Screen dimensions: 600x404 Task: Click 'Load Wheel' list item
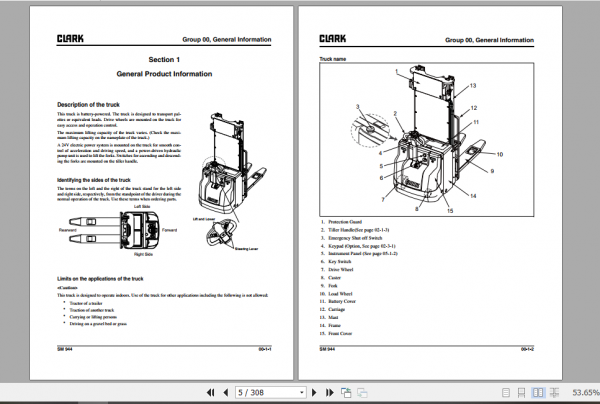(x=340, y=294)
